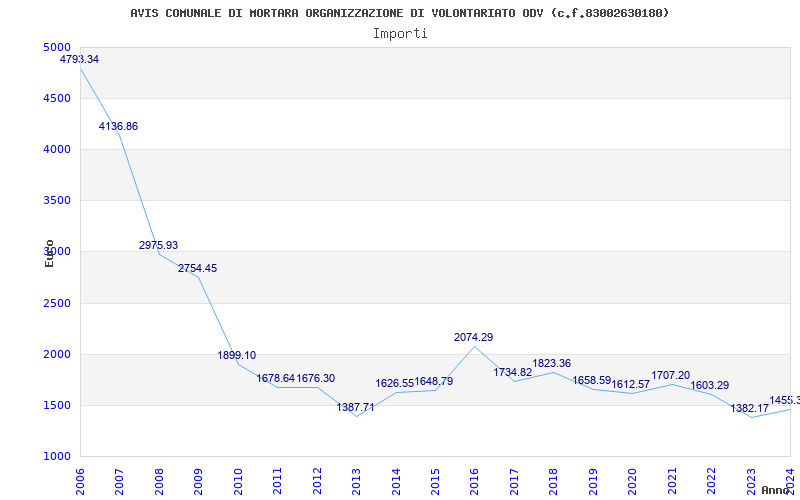Click the 1603.29 data label
The image size is (800, 500).
[710, 386]
